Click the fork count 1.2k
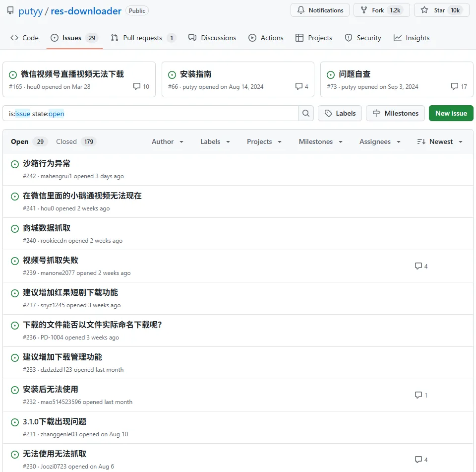Screen dimensions: 476x472 point(395,10)
